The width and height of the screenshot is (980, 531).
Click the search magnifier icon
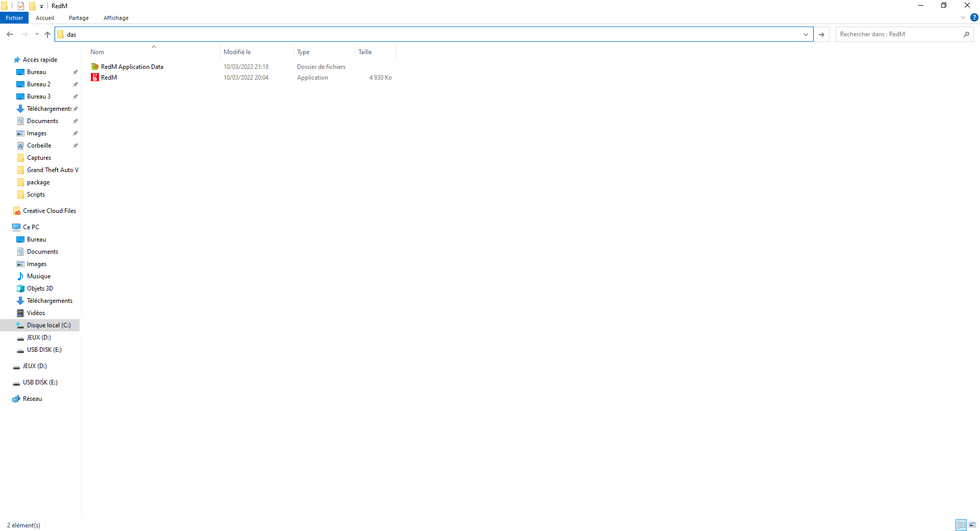[966, 34]
